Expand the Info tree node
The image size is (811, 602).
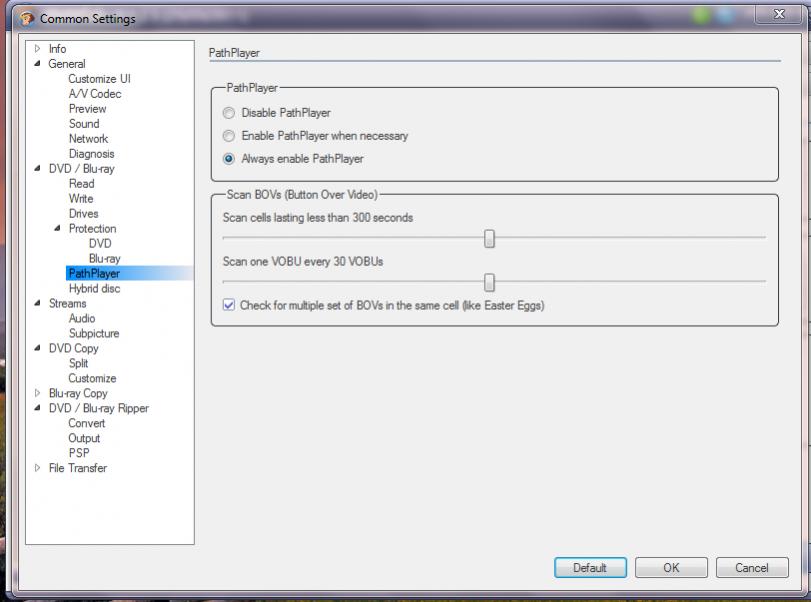(x=37, y=49)
